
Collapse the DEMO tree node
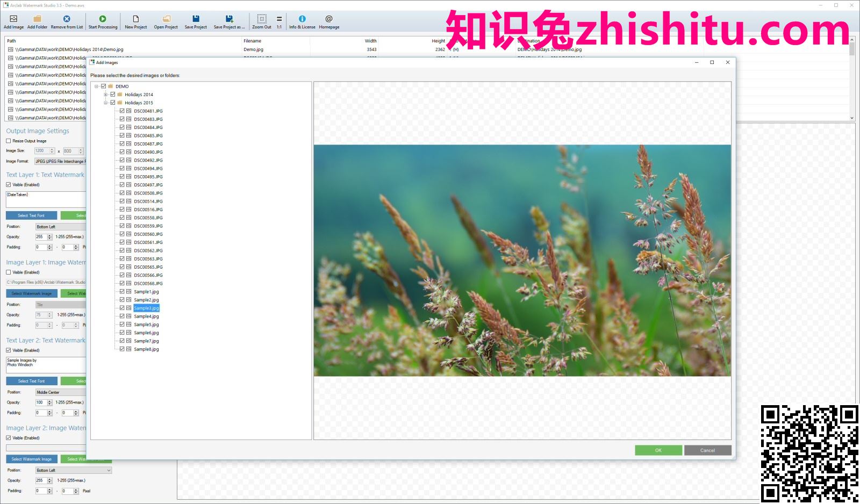tap(97, 86)
